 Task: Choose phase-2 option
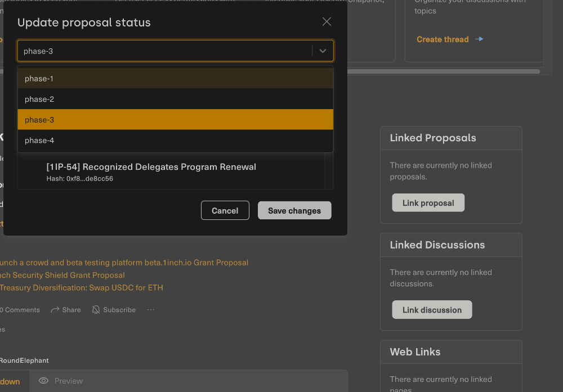[175, 100]
